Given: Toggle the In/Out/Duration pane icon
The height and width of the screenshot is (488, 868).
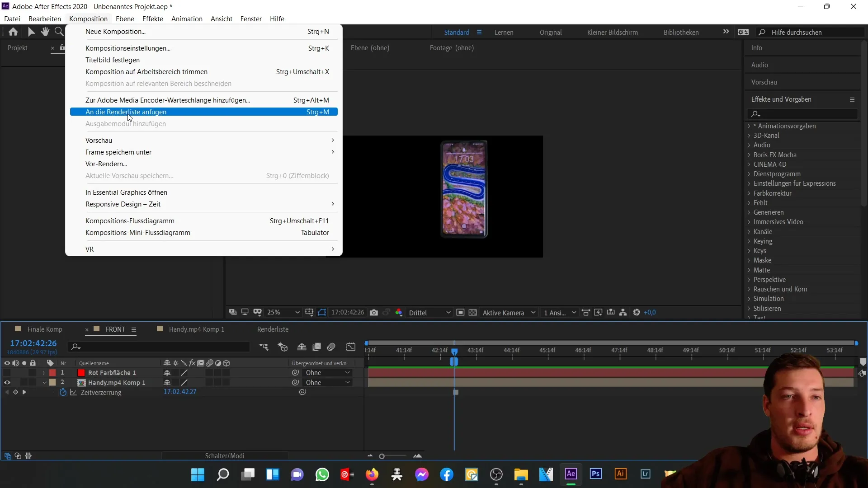Looking at the screenshot, I should pyautogui.click(x=28, y=456).
